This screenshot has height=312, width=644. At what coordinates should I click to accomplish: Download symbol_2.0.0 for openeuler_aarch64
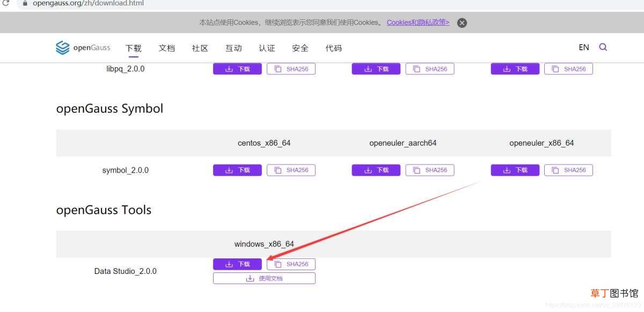[x=376, y=170]
